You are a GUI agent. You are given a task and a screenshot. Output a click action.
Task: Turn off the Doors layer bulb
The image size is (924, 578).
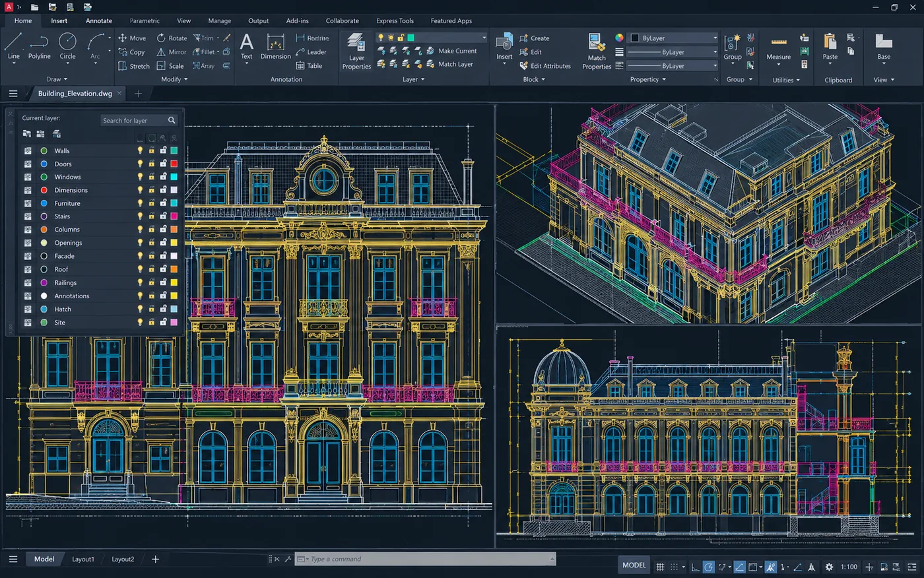point(140,164)
